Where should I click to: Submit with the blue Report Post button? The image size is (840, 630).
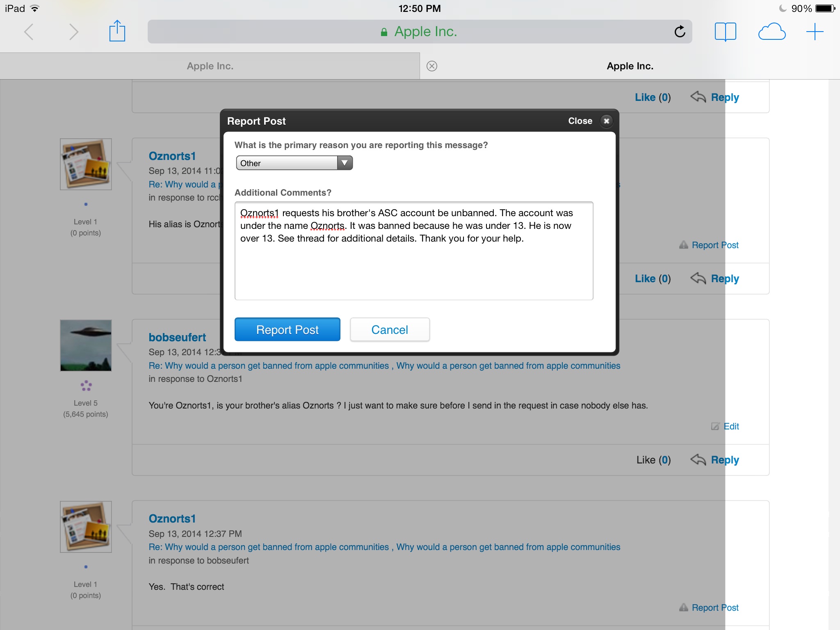[x=287, y=329]
